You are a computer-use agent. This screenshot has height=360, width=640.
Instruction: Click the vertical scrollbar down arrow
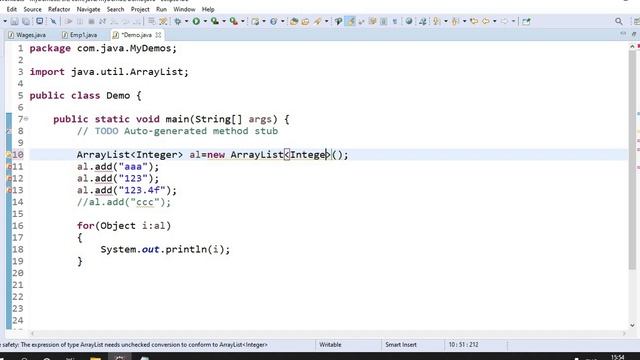pos(632,325)
